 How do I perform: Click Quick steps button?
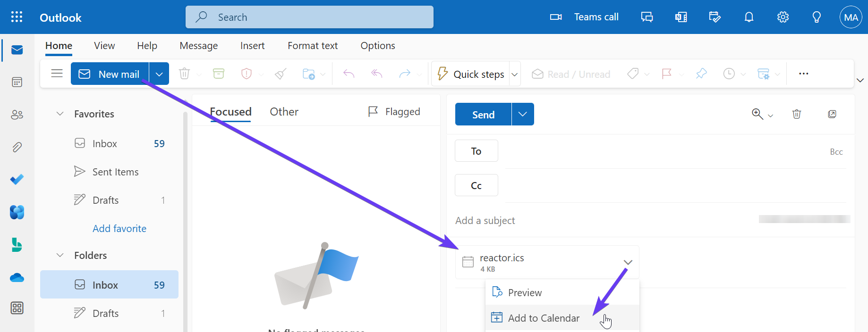point(471,74)
